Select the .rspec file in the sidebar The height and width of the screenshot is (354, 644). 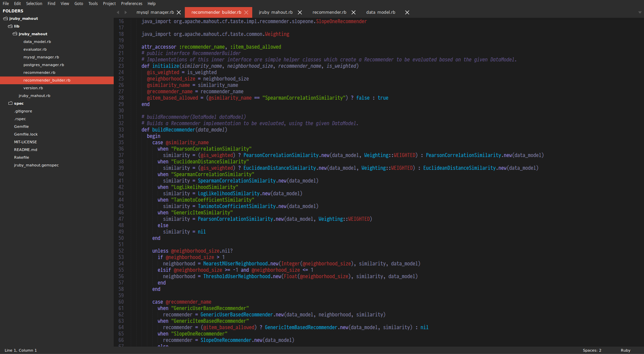click(20, 118)
